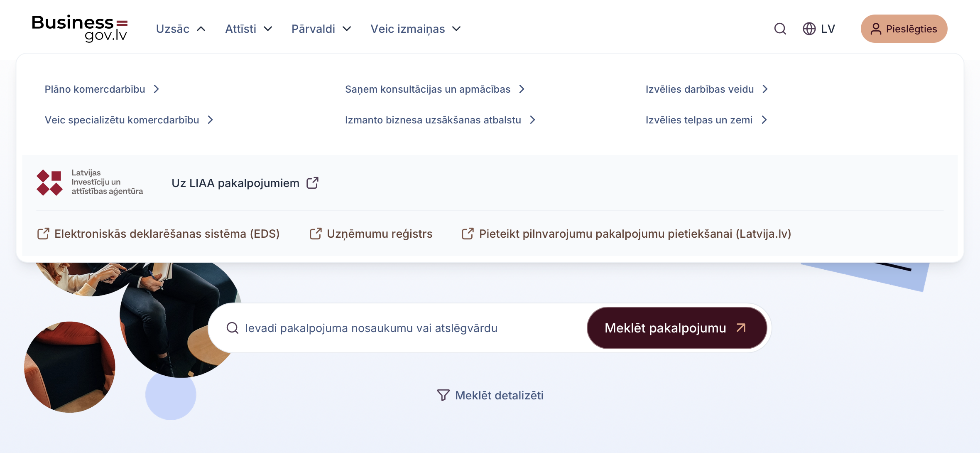Expand the Attīsti dropdown menu

pos(248,29)
